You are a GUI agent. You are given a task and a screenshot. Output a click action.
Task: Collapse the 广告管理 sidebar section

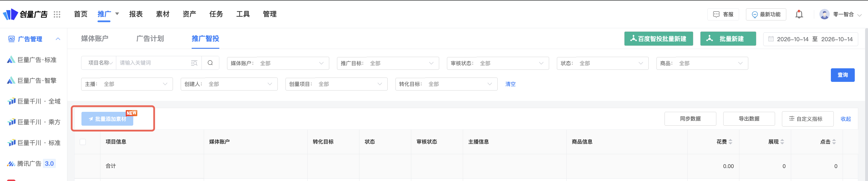pos(58,39)
